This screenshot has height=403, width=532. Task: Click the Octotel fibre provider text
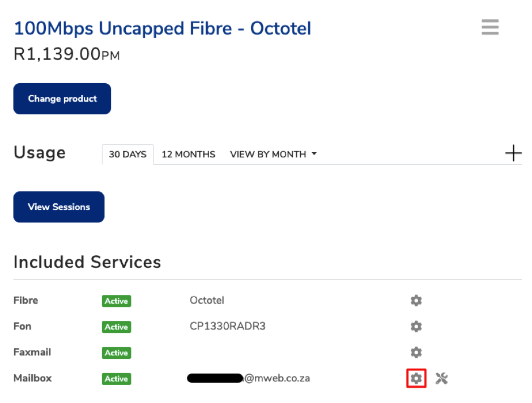click(207, 301)
